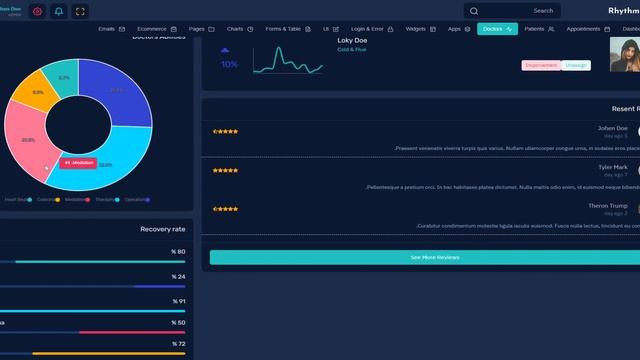Image resolution: width=640 pixels, height=360 pixels.
Task: Open the Charts menu
Action: click(x=240, y=29)
